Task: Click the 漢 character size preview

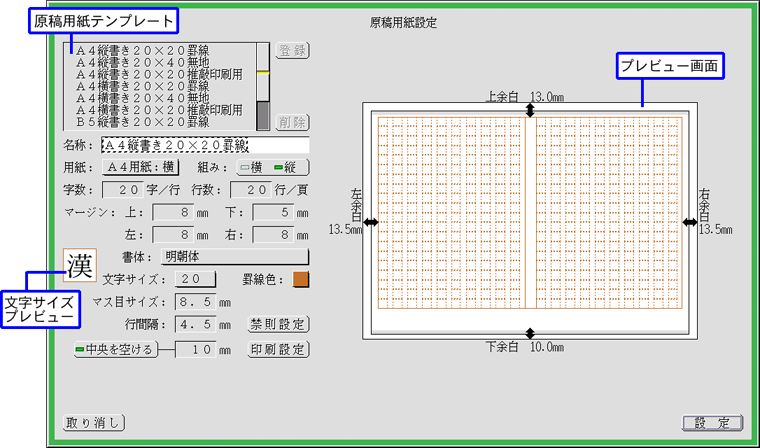Action: click(80, 266)
